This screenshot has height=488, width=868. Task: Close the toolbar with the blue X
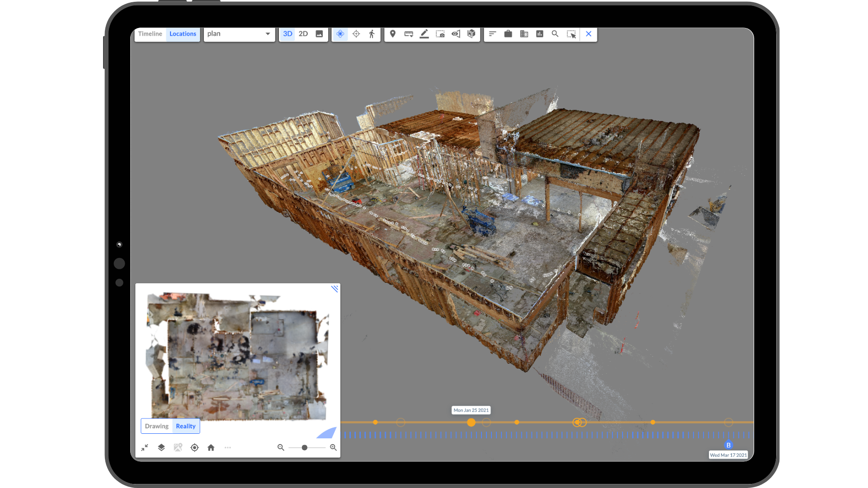[x=589, y=34]
